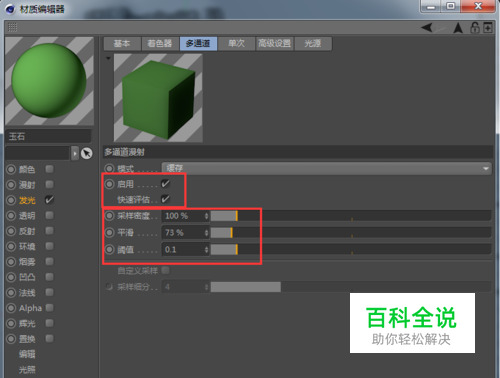Toggle the lock icon in the toolbar

[475, 28]
